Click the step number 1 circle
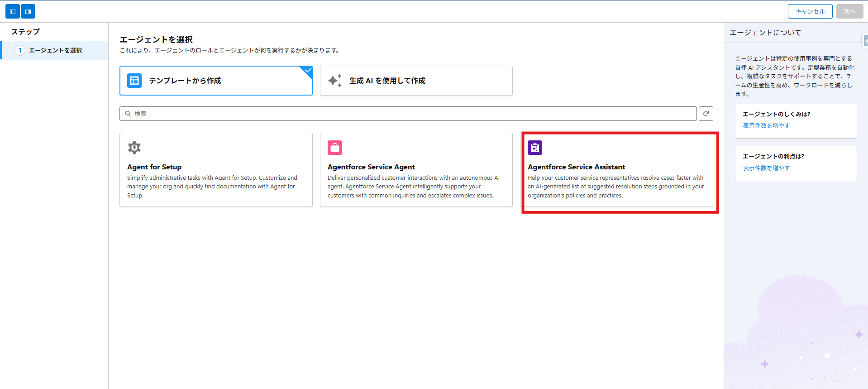The width and height of the screenshot is (868, 389). 20,50
